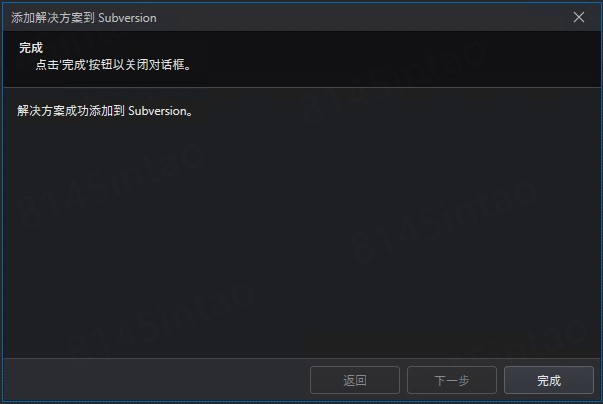Click the separator line above the footer buttons
Viewport: 603px width, 404px height.
pos(302,358)
